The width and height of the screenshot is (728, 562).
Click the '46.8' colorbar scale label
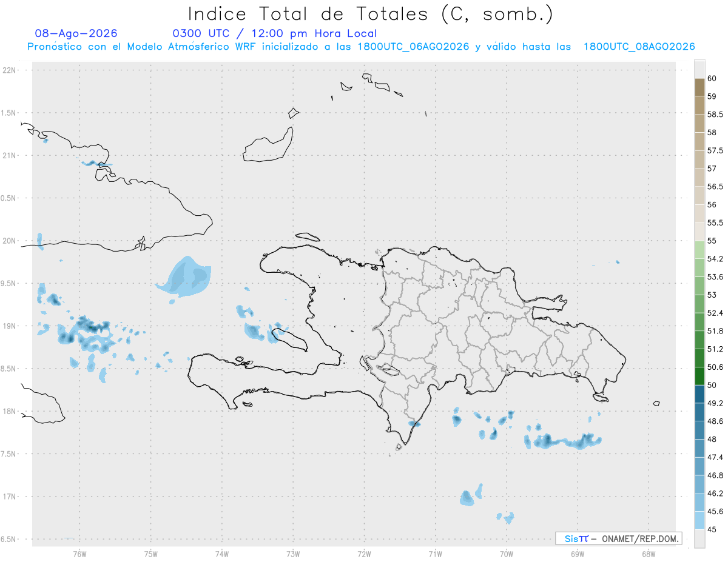coord(715,475)
